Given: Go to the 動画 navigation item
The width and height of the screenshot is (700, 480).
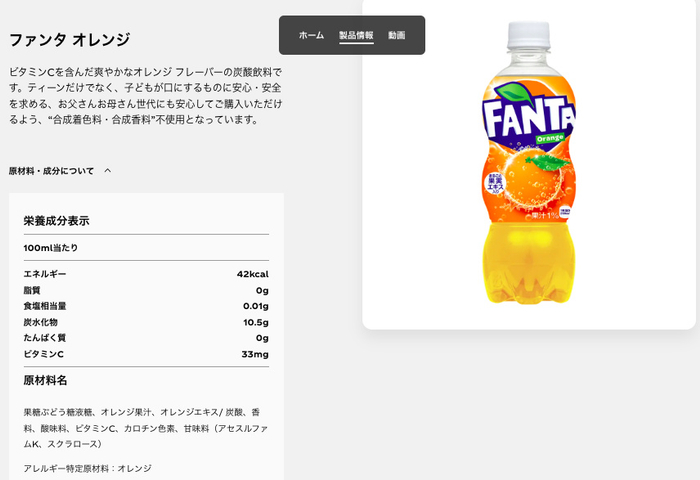Looking at the screenshot, I should click(x=396, y=35).
